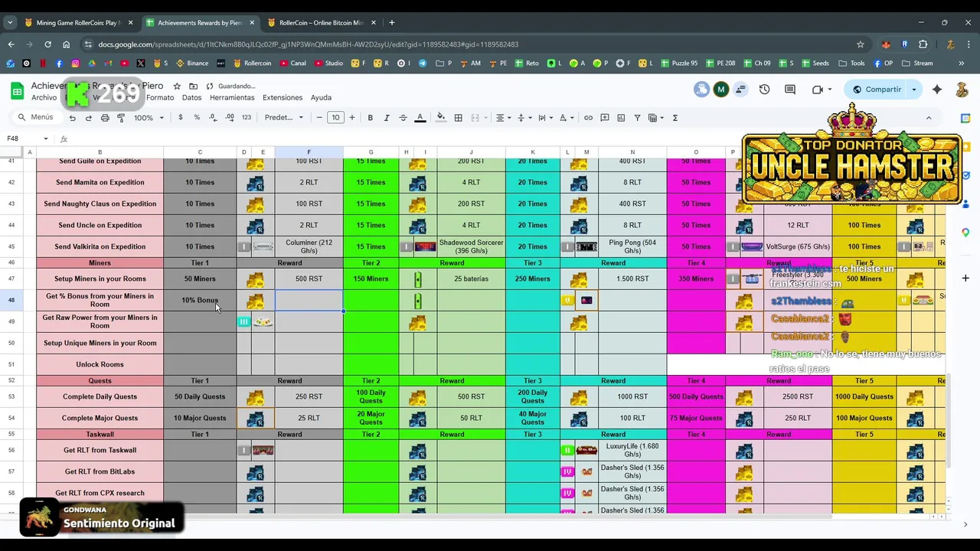Open text color picker
The height and width of the screenshot is (551, 980).
point(420,118)
